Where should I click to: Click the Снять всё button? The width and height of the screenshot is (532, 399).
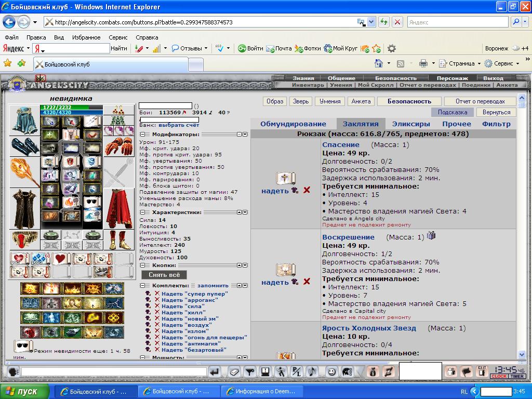[x=164, y=274]
